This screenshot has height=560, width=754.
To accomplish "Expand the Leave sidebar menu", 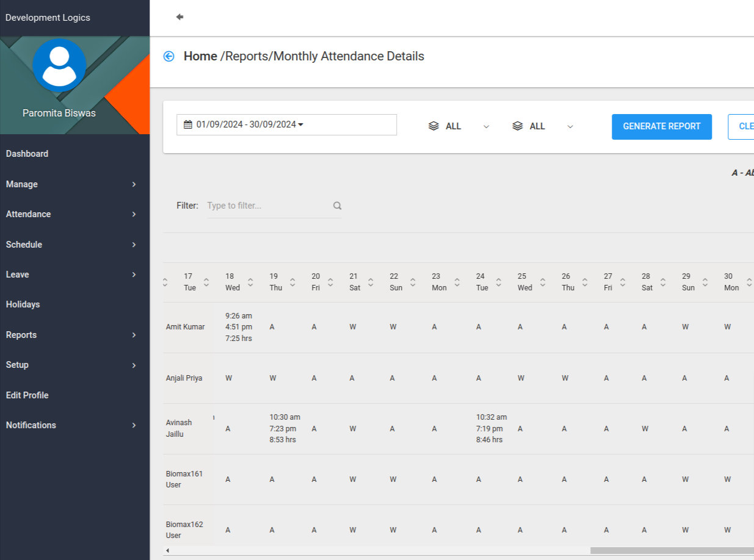I will pyautogui.click(x=74, y=275).
